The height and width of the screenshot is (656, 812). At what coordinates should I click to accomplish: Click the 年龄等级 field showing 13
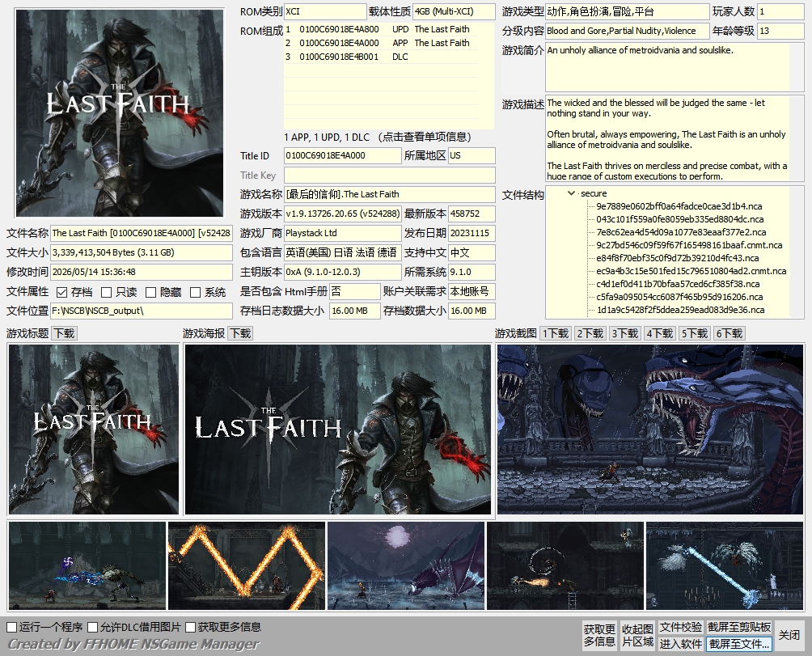coord(780,31)
